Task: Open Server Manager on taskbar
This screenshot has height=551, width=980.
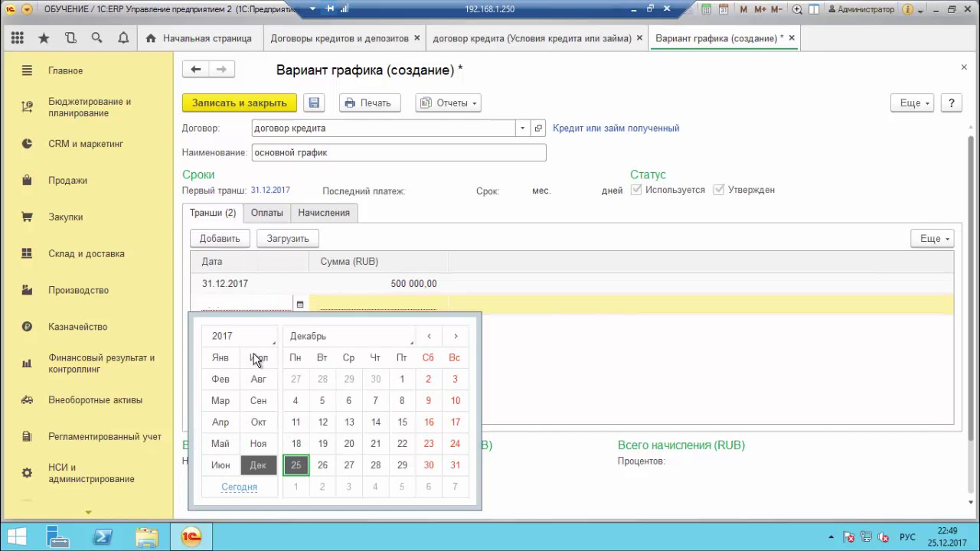Action: tap(59, 537)
